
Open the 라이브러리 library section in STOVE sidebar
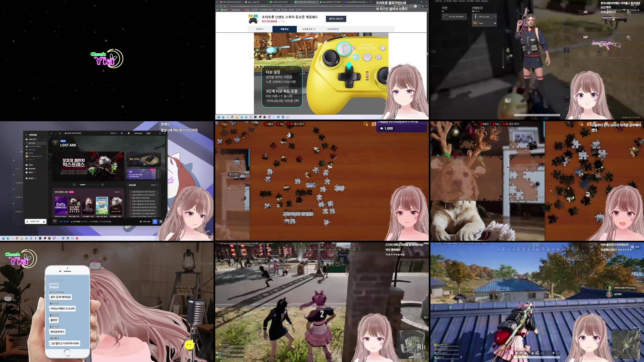coord(32,169)
